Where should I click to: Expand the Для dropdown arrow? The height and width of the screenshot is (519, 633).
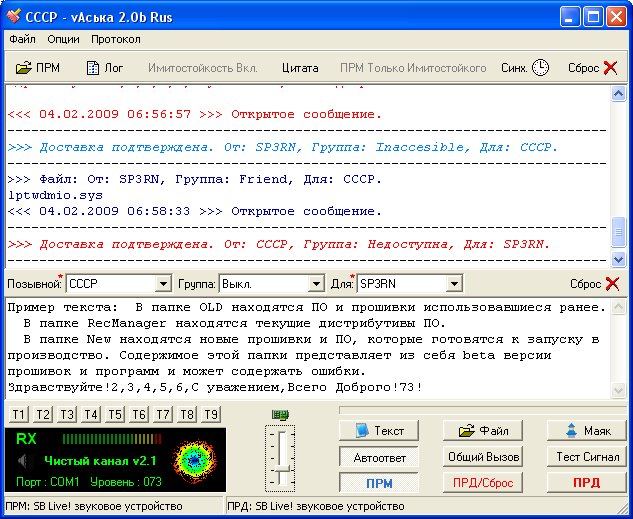tap(454, 284)
